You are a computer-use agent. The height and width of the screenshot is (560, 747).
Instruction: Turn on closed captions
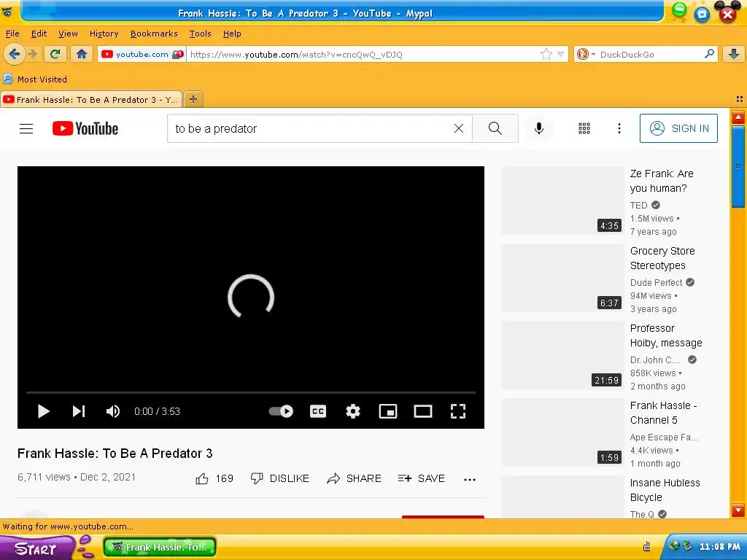(x=318, y=411)
